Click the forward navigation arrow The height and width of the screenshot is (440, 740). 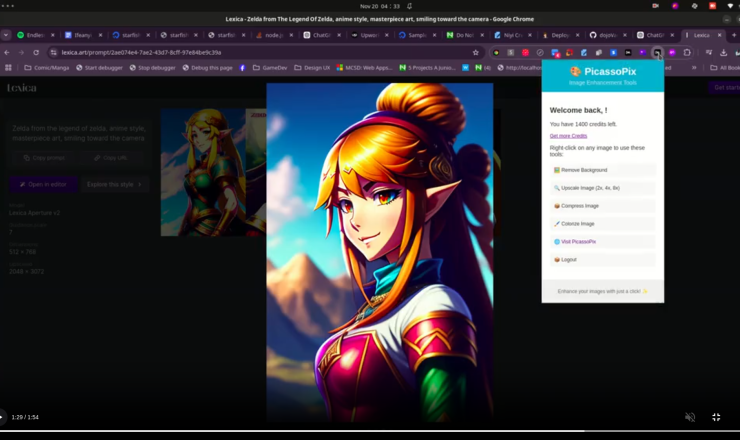point(21,52)
